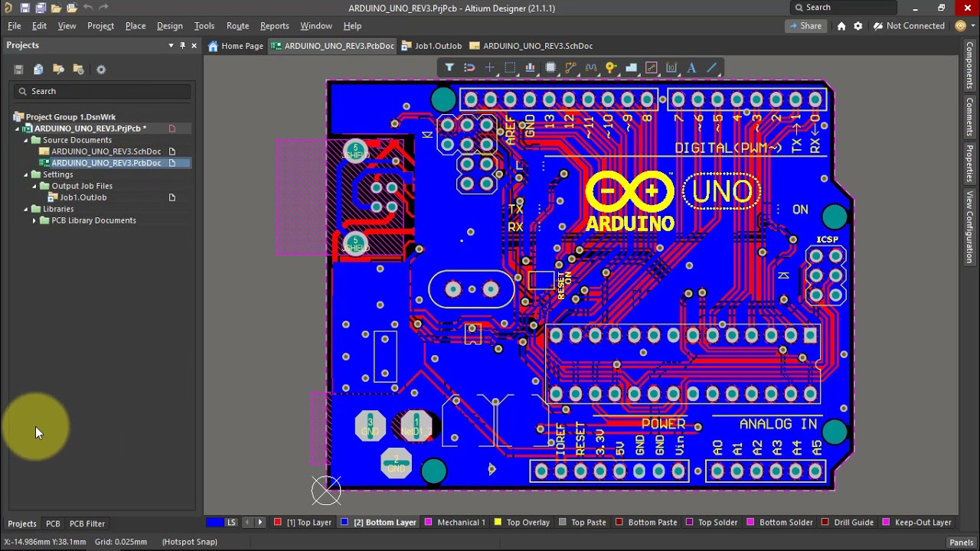Switch to ARDUINO_UNO_REV3.SchDoc tab
Screen dimensions: 980x551
click(531, 46)
